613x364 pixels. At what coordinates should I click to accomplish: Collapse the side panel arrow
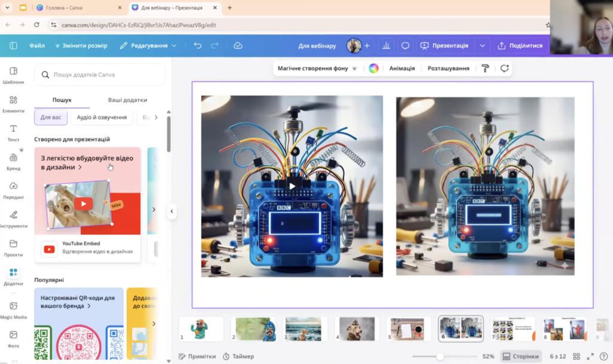(x=172, y=211)
